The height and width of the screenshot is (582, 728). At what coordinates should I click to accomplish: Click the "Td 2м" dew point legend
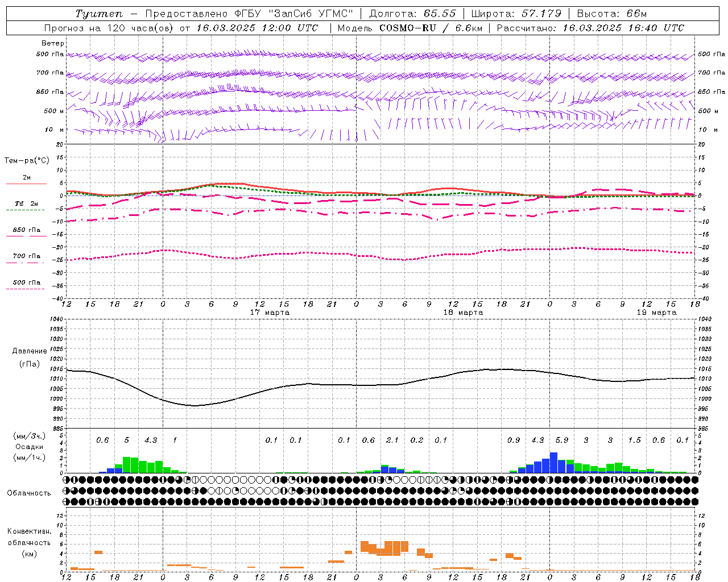26,203
